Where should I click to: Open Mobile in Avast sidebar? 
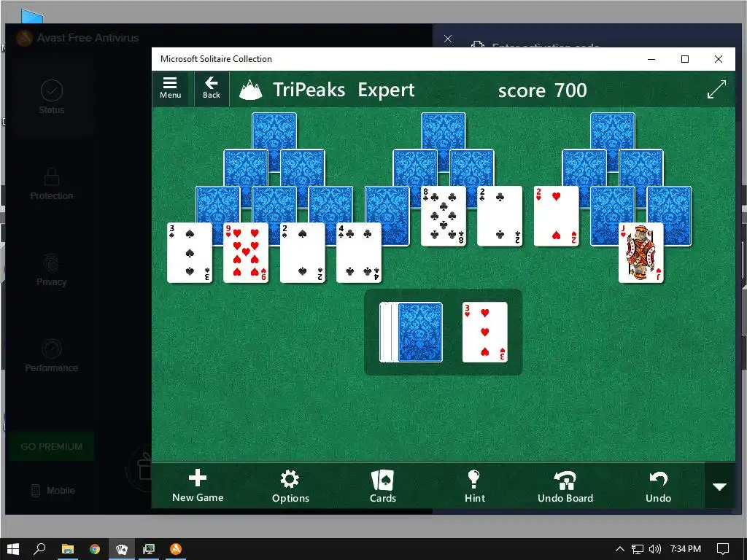53,491
